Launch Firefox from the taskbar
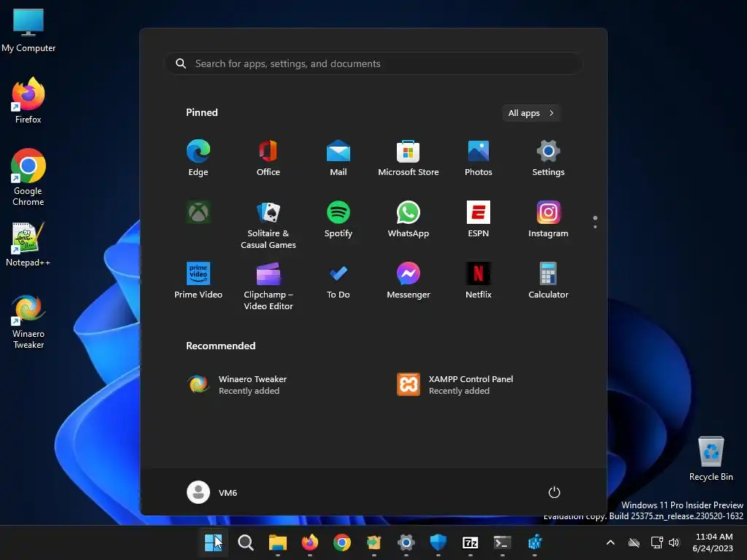 [309, 542]
